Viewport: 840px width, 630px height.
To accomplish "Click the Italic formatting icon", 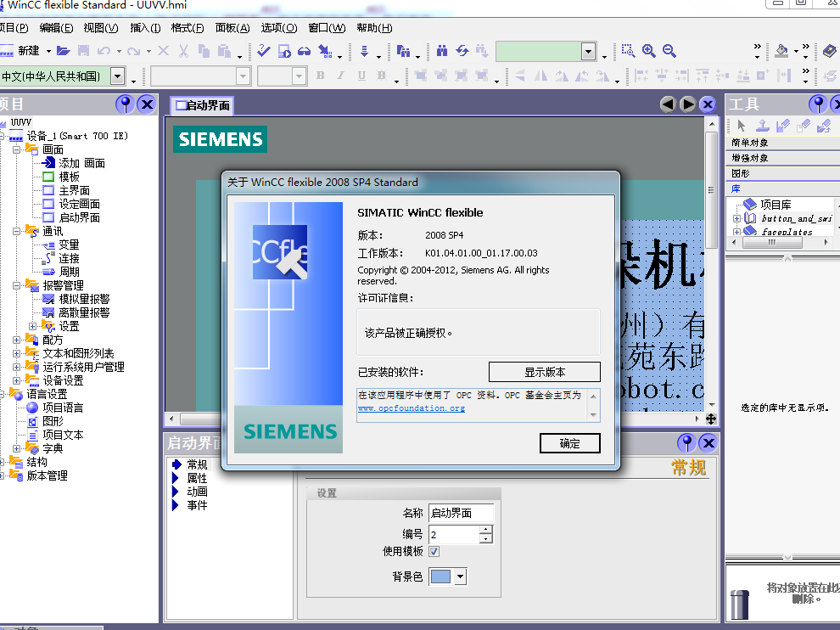I will 341,76.
